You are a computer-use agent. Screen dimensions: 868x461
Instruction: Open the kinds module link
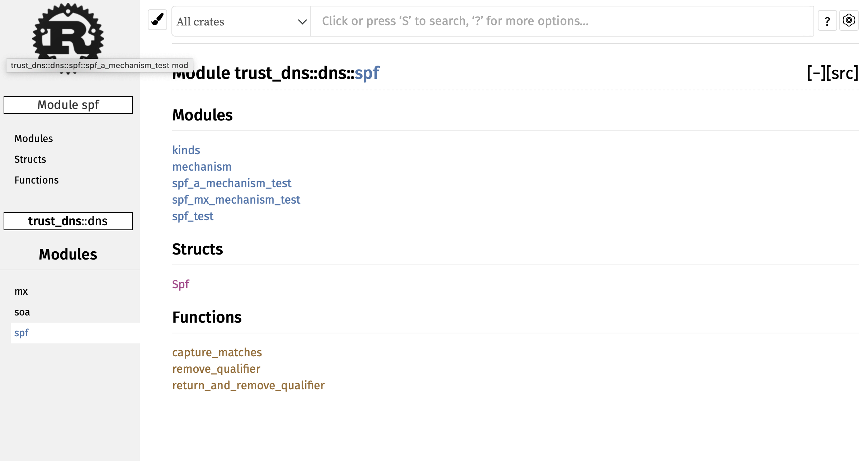(x=186, y=150)
